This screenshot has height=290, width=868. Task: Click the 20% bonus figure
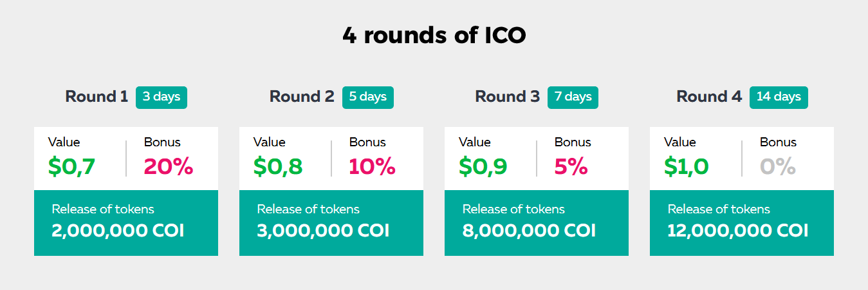[x=169, y=167]
